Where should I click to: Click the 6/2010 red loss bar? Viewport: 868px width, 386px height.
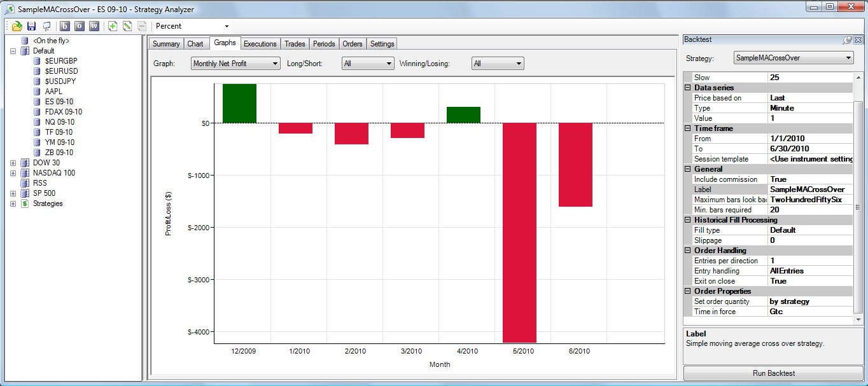[x=576, y=165]
